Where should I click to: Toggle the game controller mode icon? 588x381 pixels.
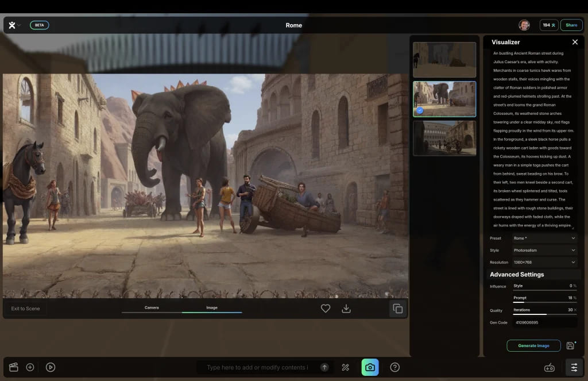pyautogui.click(x=549, y=367)
